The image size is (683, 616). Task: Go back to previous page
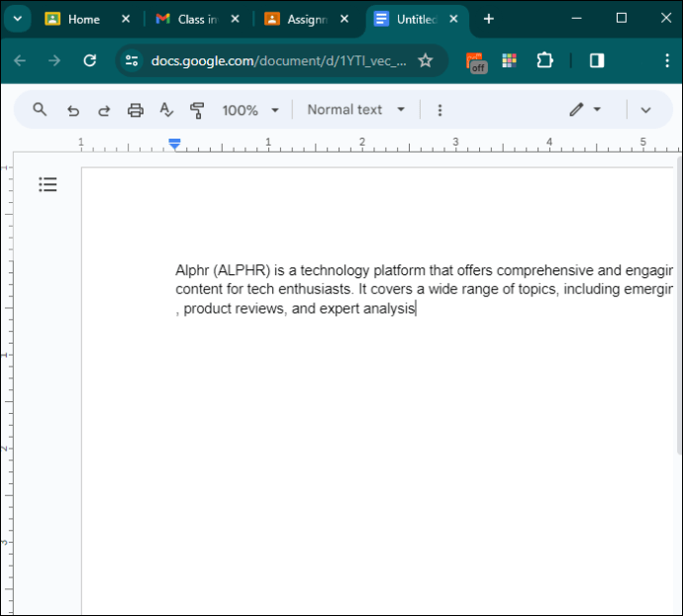(x=20, y=60)
